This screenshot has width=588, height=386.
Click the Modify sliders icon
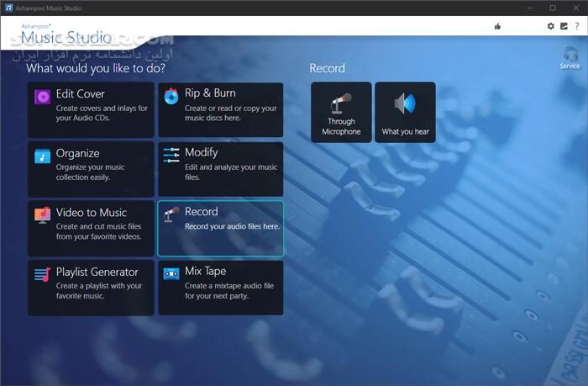coord(171,156)
